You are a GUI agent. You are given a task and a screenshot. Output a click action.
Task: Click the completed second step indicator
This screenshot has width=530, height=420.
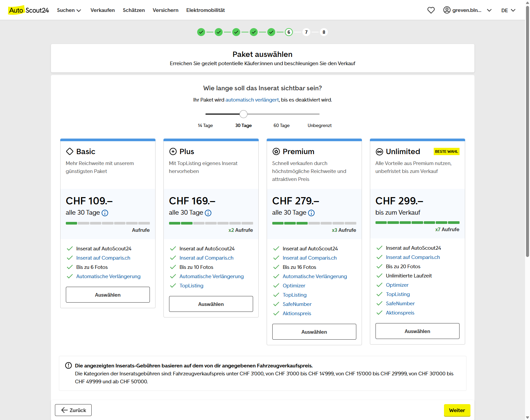(219, 32)
